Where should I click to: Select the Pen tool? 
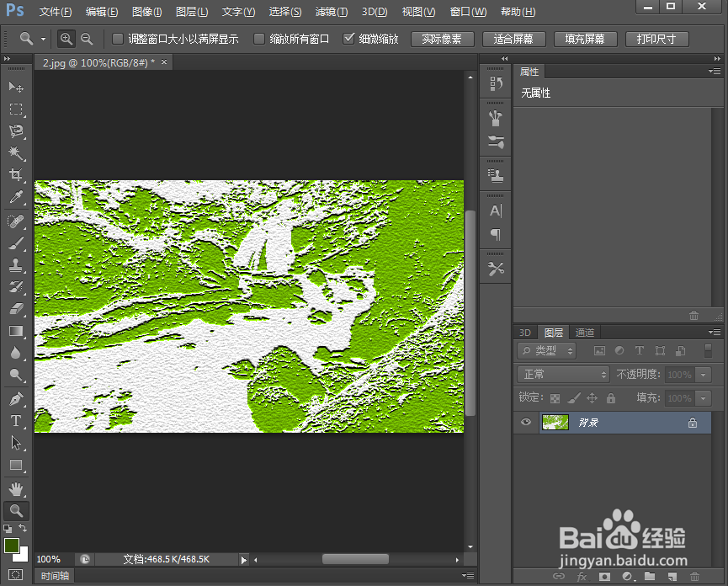click(16, 398)
